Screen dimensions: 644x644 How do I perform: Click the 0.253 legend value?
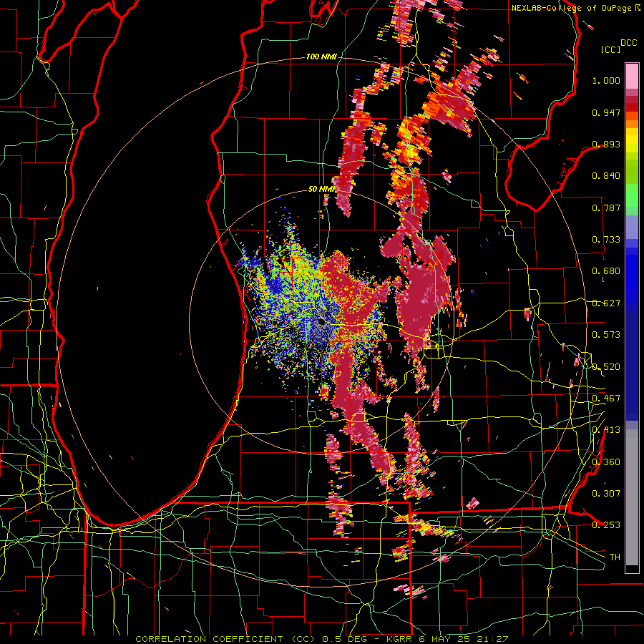coord(606,525)
